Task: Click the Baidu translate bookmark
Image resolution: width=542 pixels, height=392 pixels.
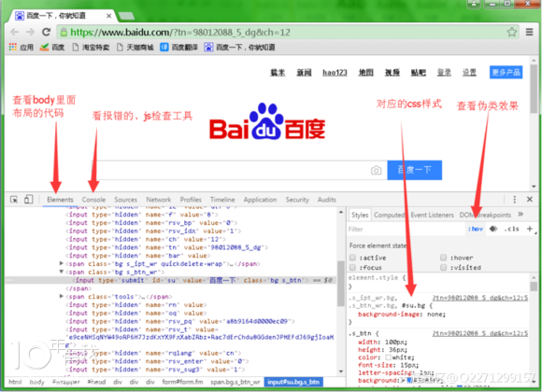Action: tap(178, 47)
